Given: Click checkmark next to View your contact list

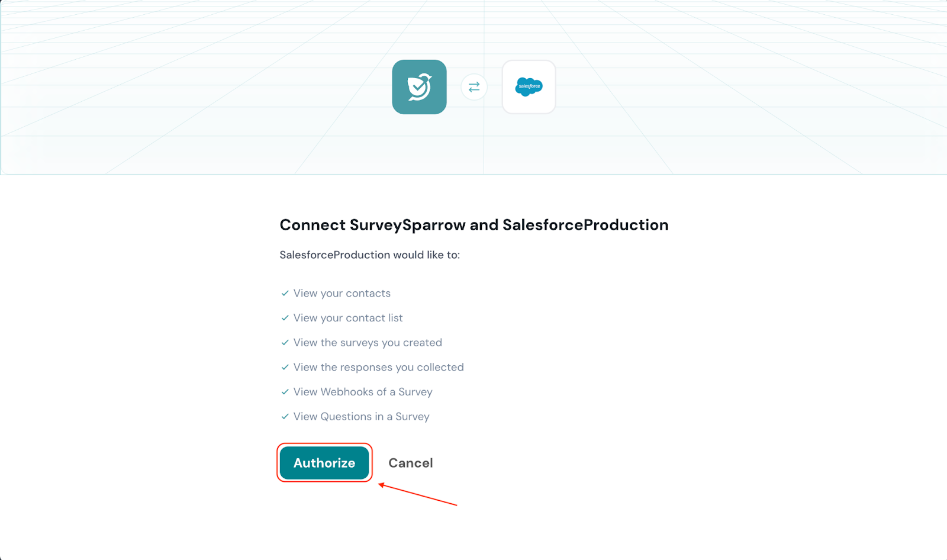Looking at the screenshot, I should click(x=285, y=318).
